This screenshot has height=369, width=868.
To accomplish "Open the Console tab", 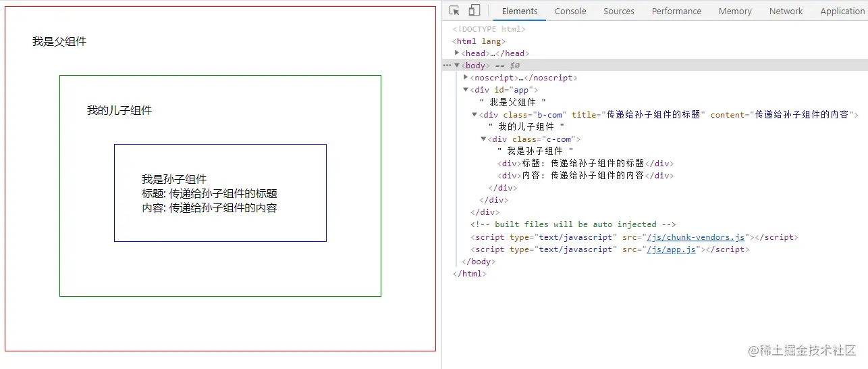I will coord(570,11).
